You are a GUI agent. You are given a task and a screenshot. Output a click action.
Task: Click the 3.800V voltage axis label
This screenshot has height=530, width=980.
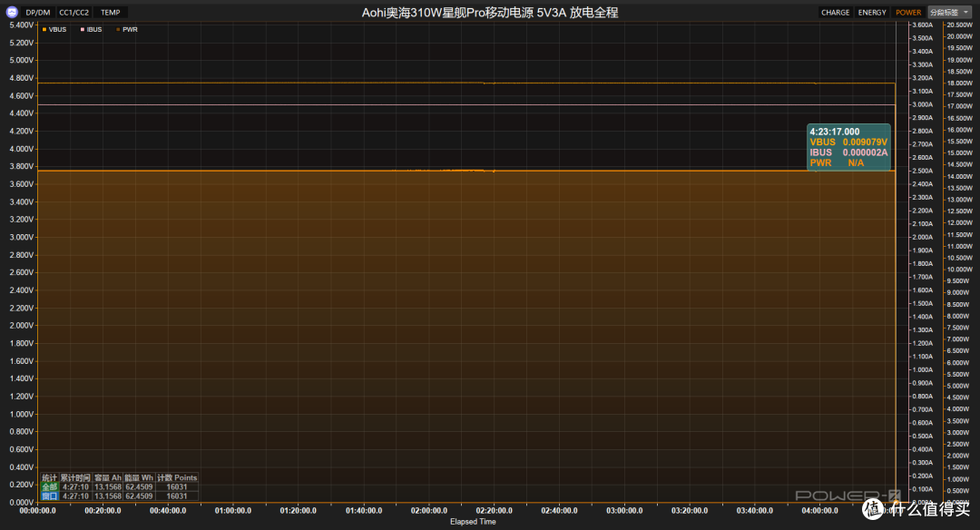coord(22,166)
